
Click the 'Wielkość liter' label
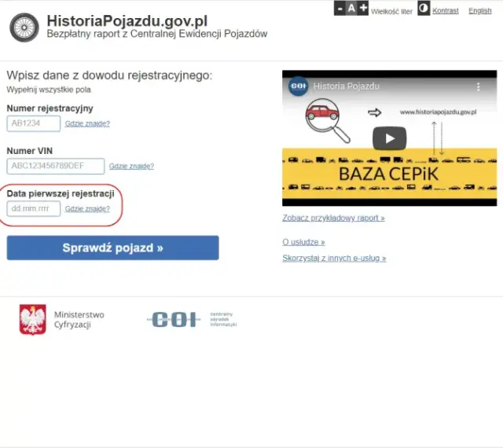coord(391,12)
